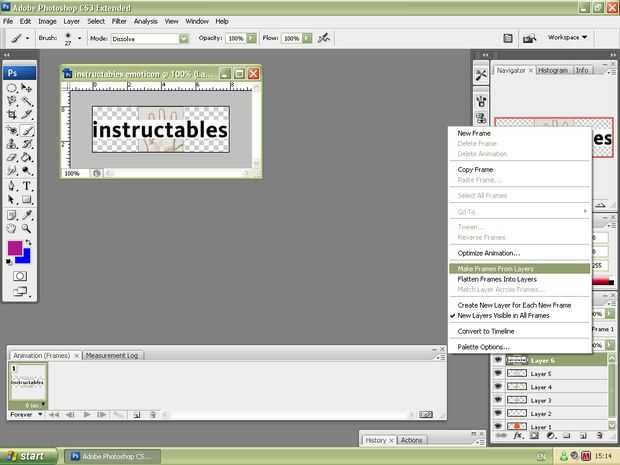The image size is (620, 465).
Task: Click the Add layer style fx button
Action: [518, 436]
